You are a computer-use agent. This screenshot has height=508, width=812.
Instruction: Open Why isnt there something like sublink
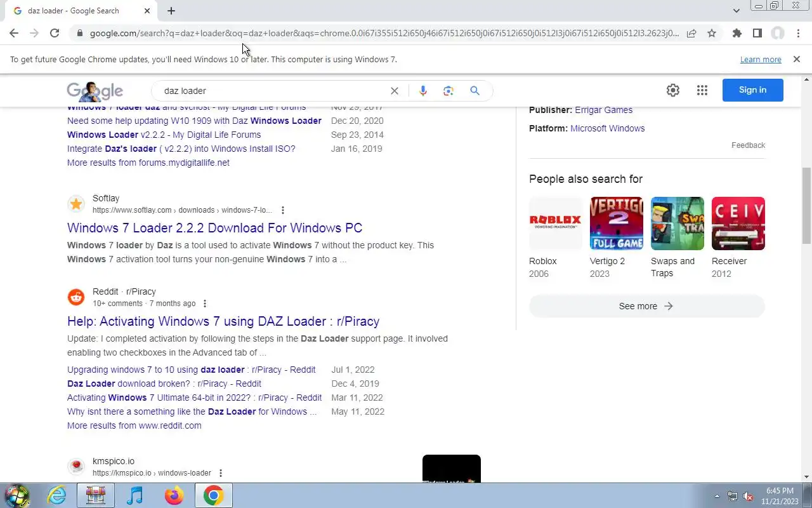192,411
